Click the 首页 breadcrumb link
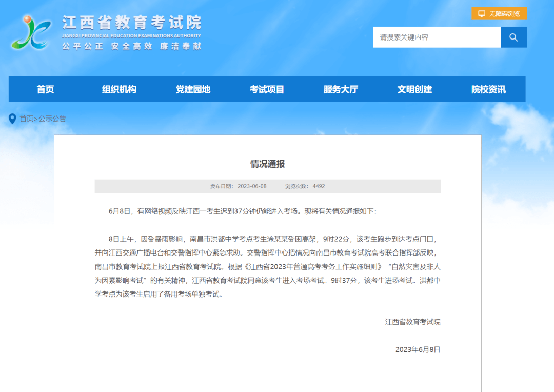This screenshot has width=554, height=392. tap(26, 119)
